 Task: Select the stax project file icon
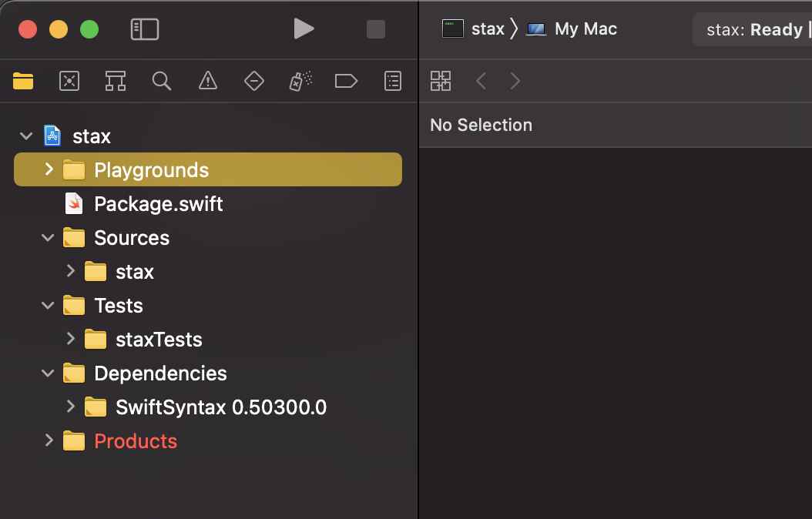52,136
